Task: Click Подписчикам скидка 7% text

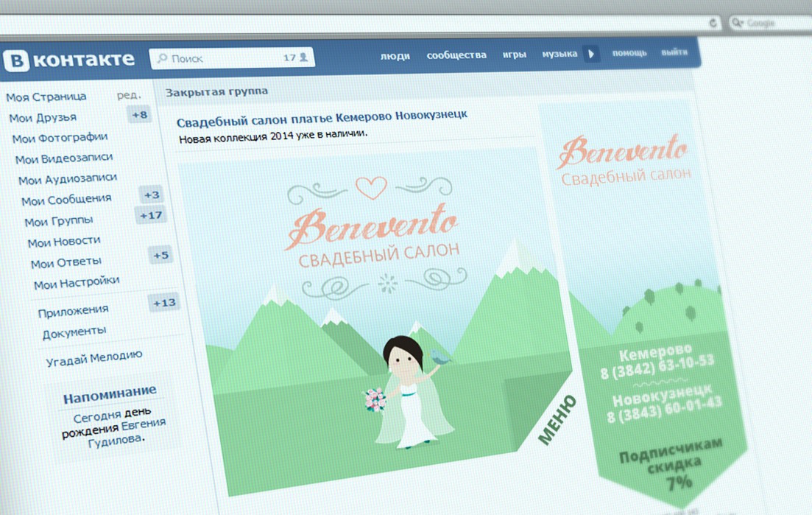Action: 673,463
